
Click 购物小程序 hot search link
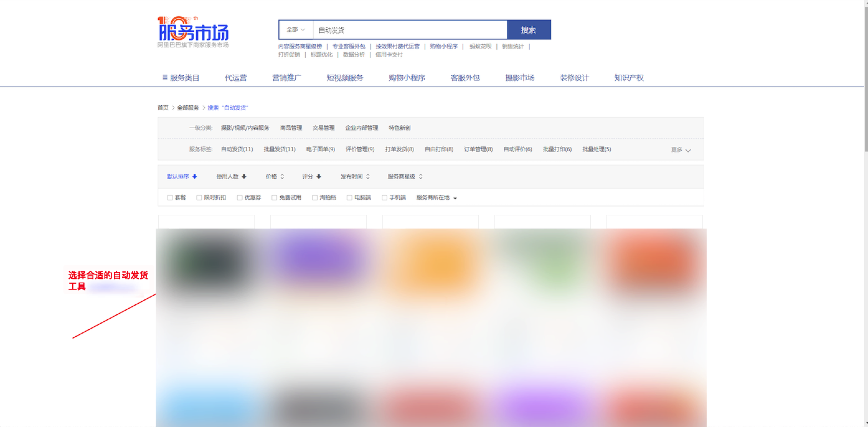[x=443, y=46]
